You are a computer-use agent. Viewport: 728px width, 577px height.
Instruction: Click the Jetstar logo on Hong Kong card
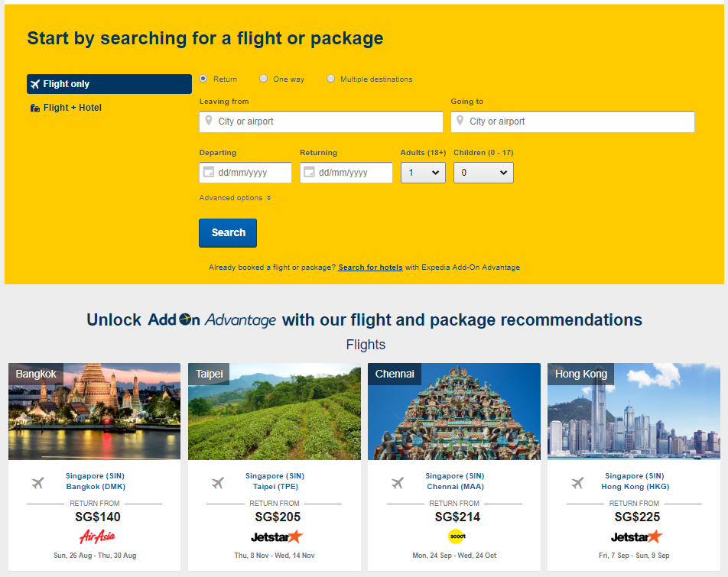636,536
